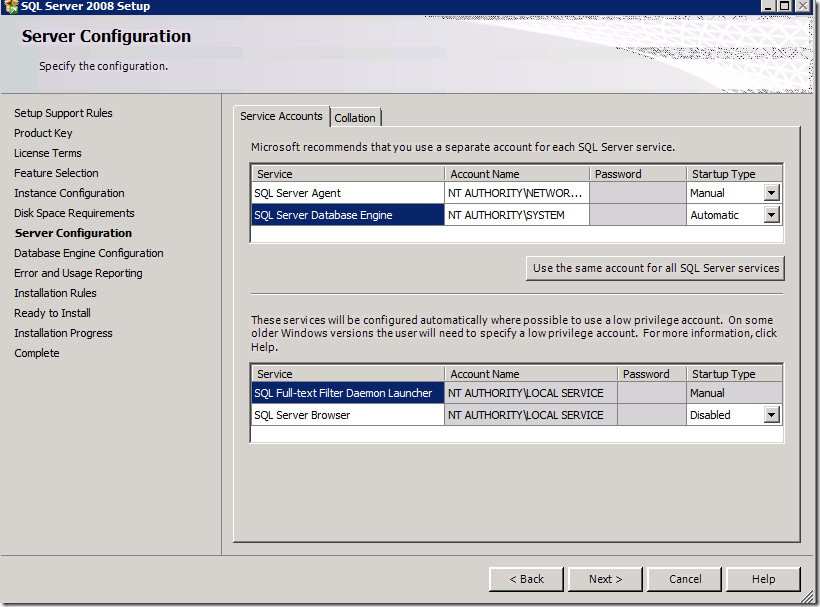Open Startup Type dropdown for SQL Server Agent
Image resolution: width=820 pixels, height=607 pixels.
[771, 193]
